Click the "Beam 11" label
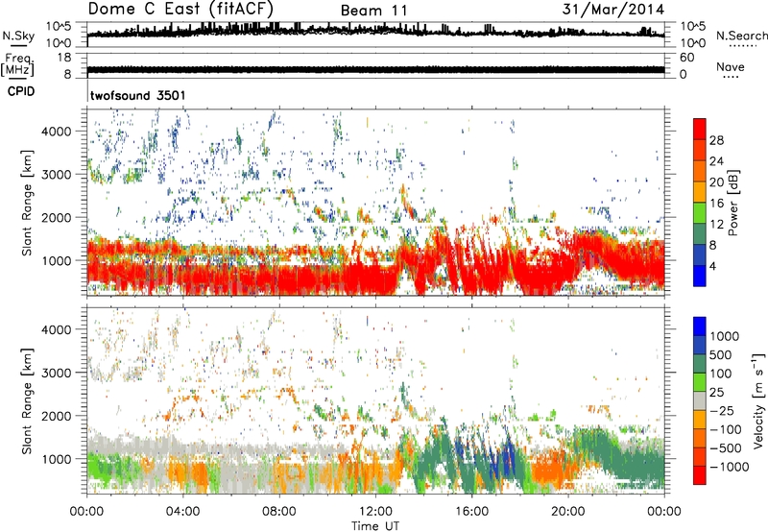The height and width of the screenshot is (532, 768). pos(373,11)
